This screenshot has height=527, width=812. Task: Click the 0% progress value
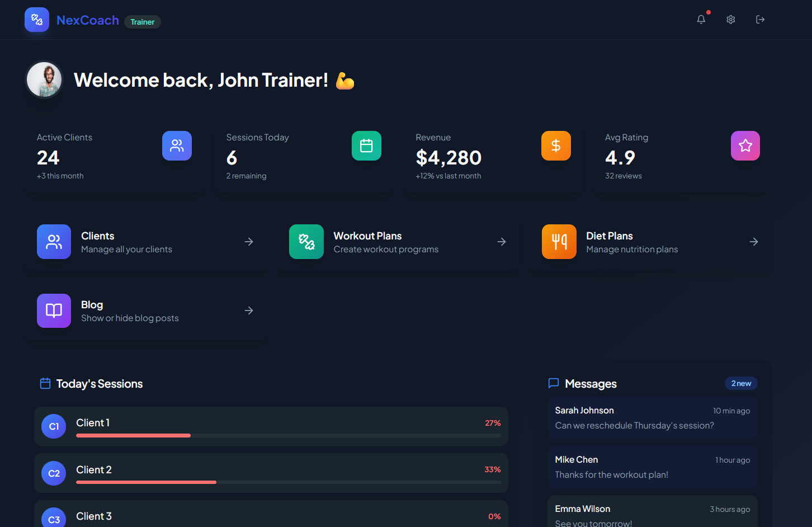(x=494, y=516)
